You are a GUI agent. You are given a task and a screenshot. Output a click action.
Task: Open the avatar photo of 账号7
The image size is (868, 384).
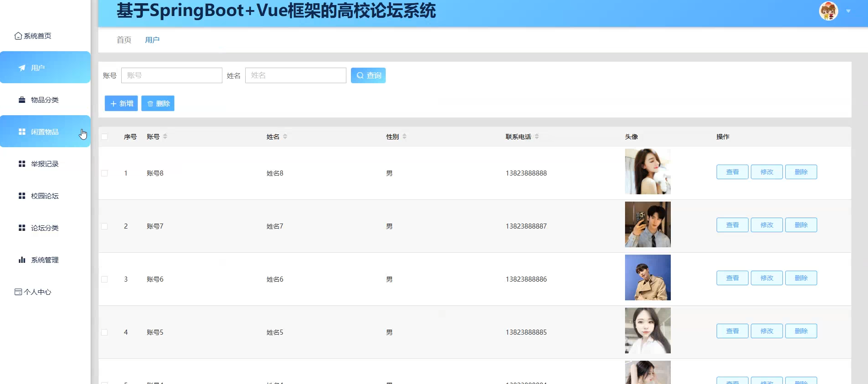[x=648, y=224]
